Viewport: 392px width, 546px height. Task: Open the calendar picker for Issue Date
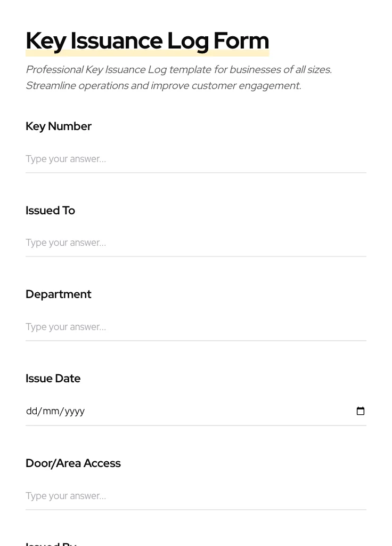click(361, 411)
